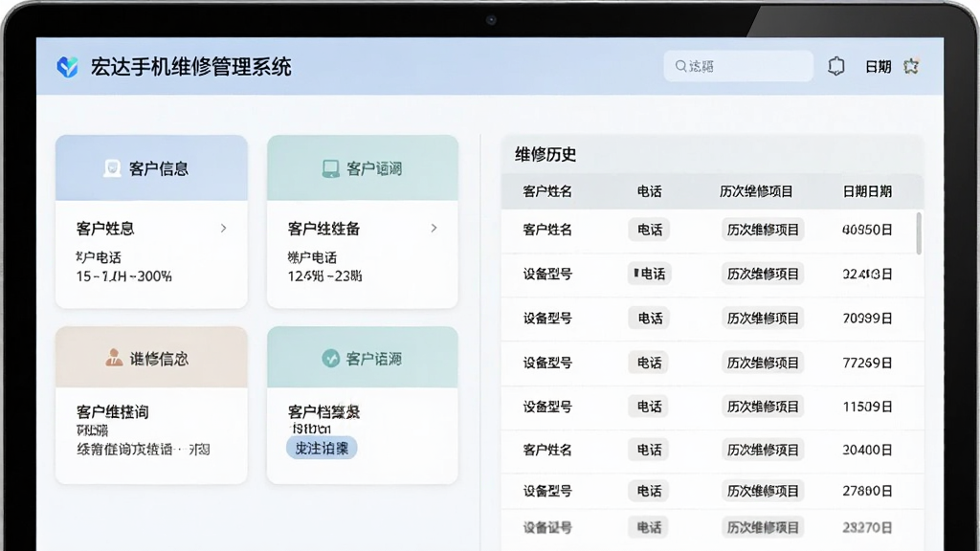Viewport: 980px width, 551px height.
Task: Sort by the 日期日期 column header
Action: click(867, 191)
